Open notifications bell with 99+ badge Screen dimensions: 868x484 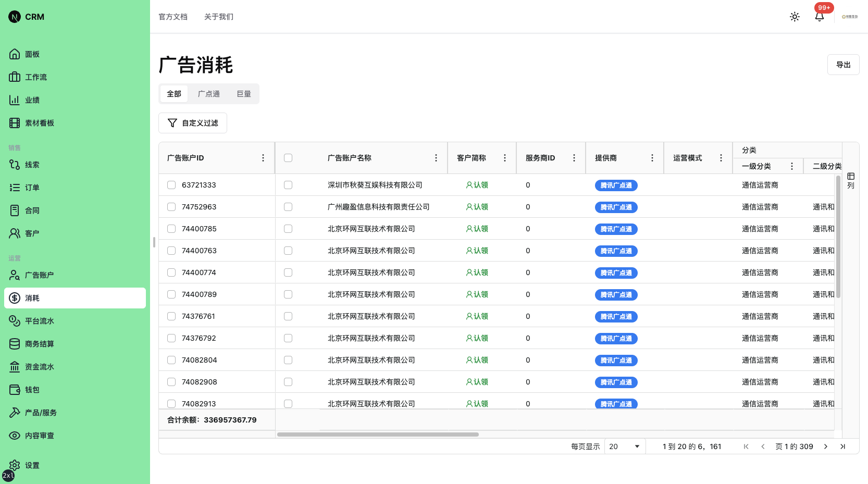pos(819,17)
